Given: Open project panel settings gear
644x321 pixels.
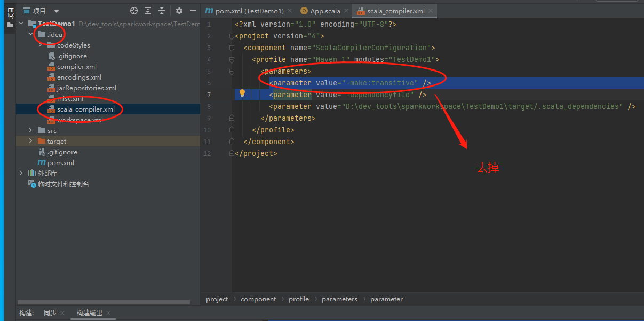Looking at the screenshot, I should pos(179,11).
